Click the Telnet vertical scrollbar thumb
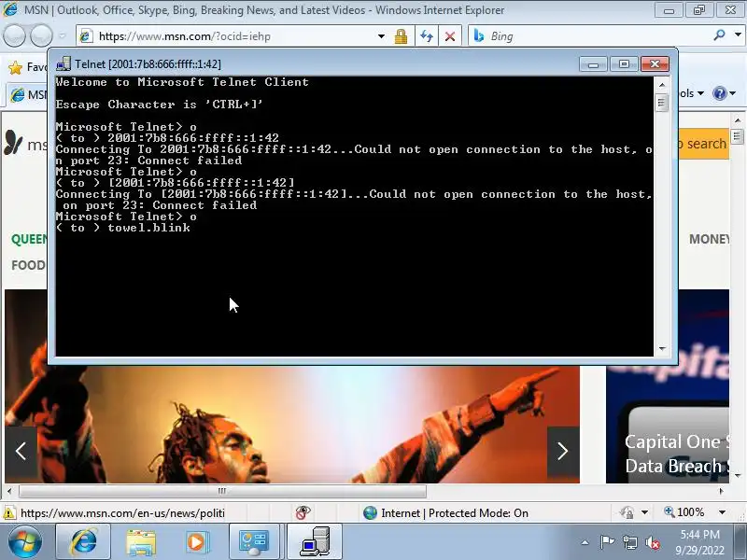Image resolution: width=747 pixels, height=560 pixels. pyautogui.click(x=662, y=103)
